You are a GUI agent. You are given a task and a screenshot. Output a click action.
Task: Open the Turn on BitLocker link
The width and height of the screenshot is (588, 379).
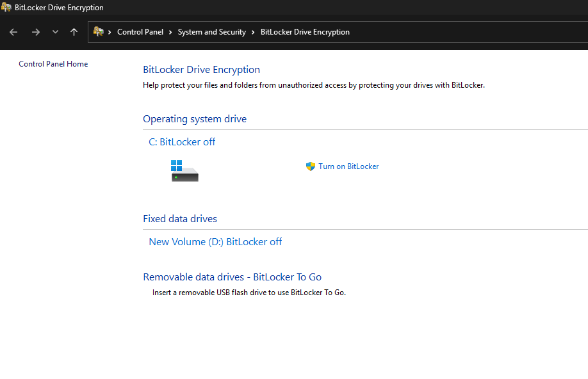348,166
